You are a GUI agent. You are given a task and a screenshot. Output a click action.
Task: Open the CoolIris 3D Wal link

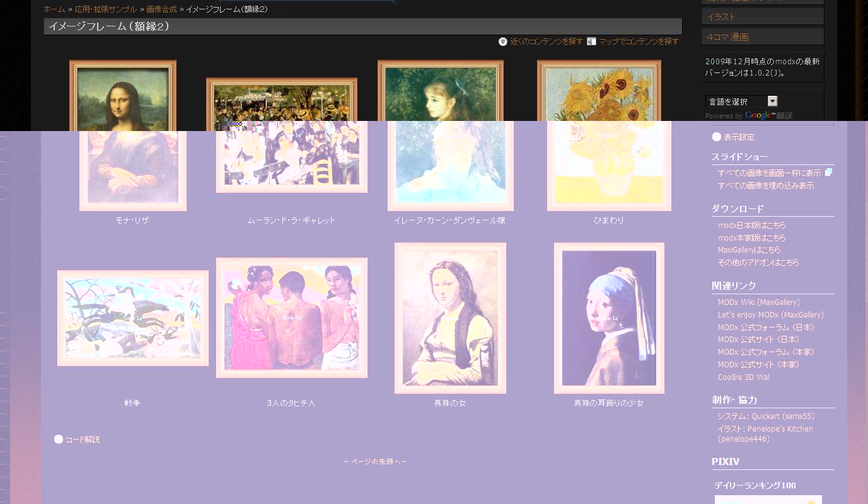coord(743,377)
